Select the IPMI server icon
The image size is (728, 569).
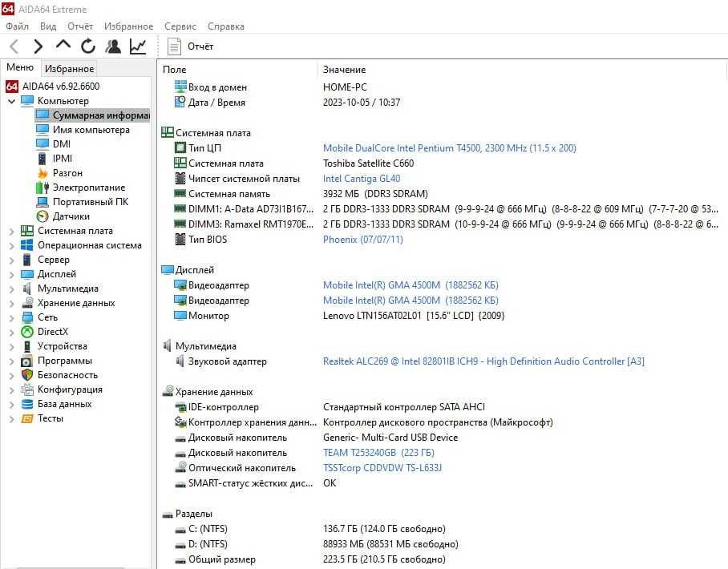[x=42, y=158]
